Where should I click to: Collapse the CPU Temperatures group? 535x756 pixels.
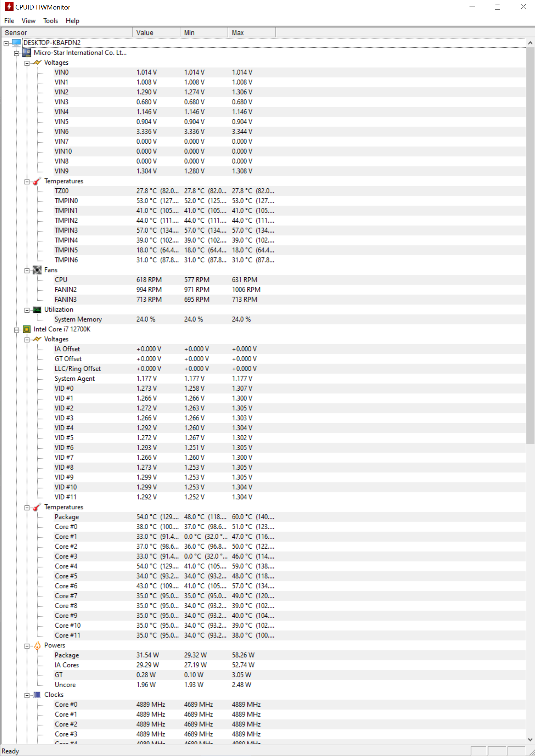27,508
